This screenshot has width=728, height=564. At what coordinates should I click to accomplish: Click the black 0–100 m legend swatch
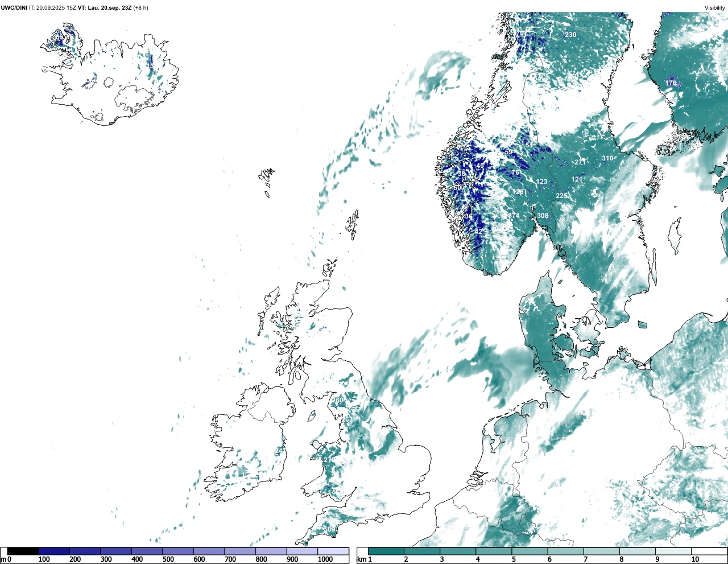pos(23,551)
